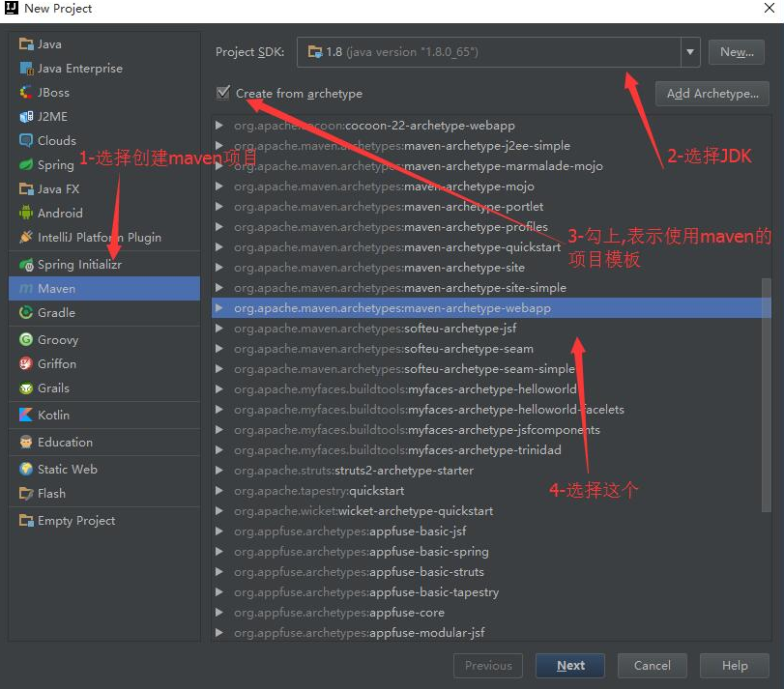Click the Spring Initializr icon
This screenshot has width=784, height=689.
[26, 265]
